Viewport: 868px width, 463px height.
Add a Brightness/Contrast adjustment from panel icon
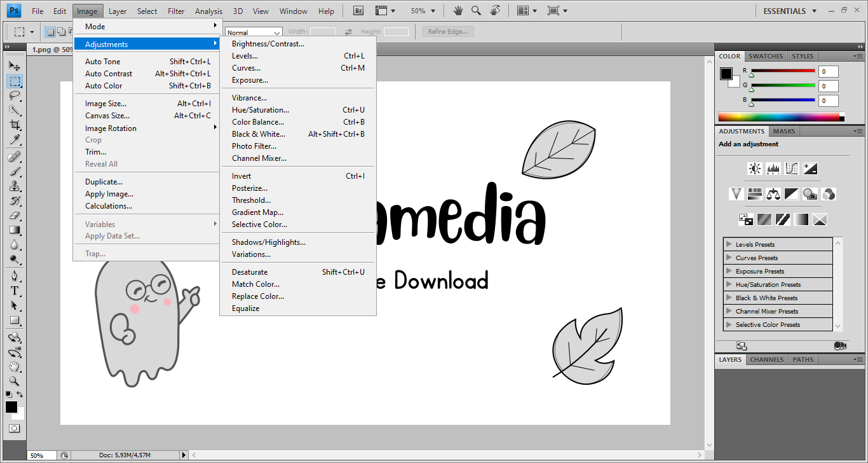(x=754, y=169)
